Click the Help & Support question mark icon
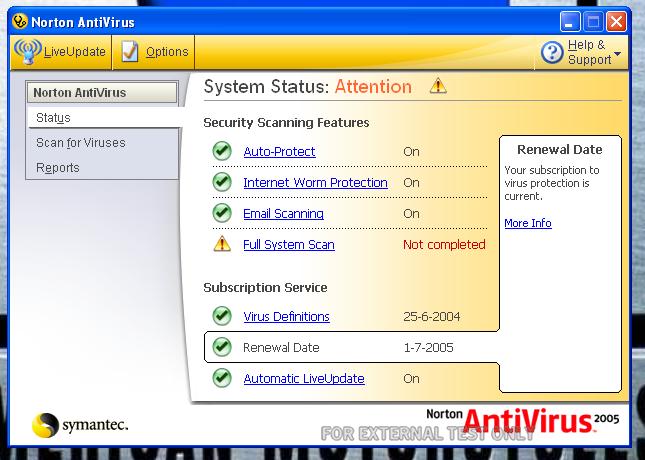The image size is (645, 460). pyautogui.click(x=552, y=52)
